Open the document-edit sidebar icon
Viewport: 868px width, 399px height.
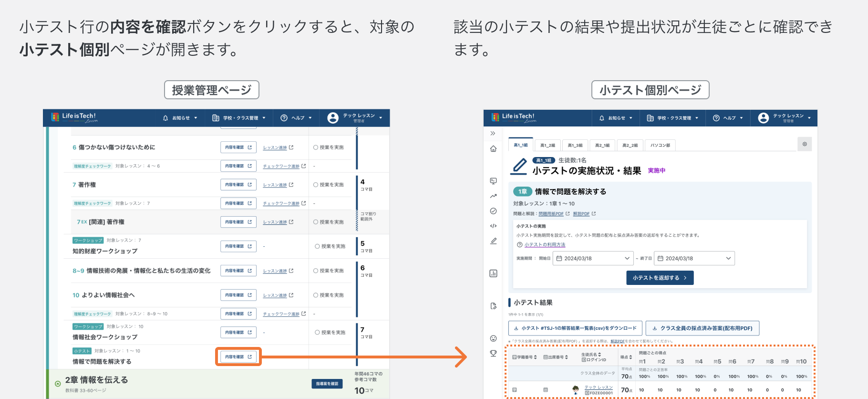[493, 306]
